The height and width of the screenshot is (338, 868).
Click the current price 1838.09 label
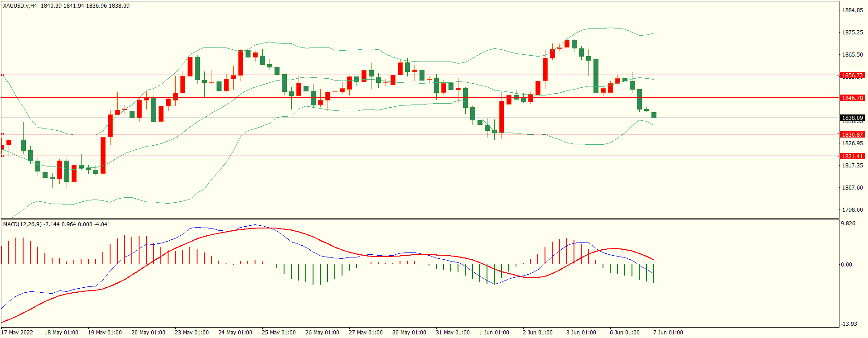[852, 118]
